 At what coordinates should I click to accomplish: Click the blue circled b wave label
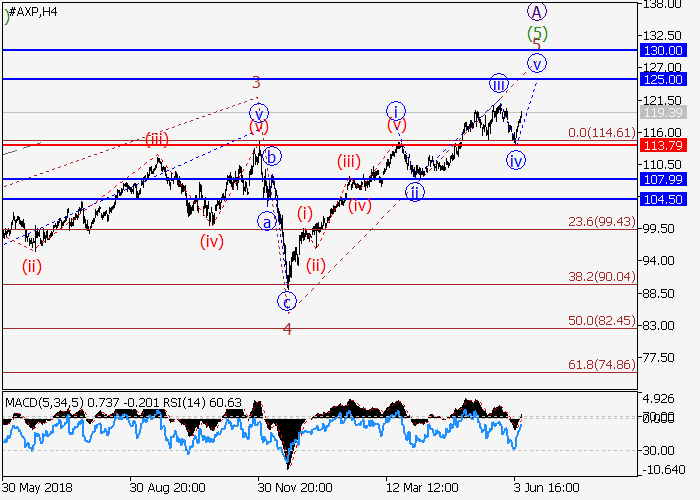coord(272,156)
